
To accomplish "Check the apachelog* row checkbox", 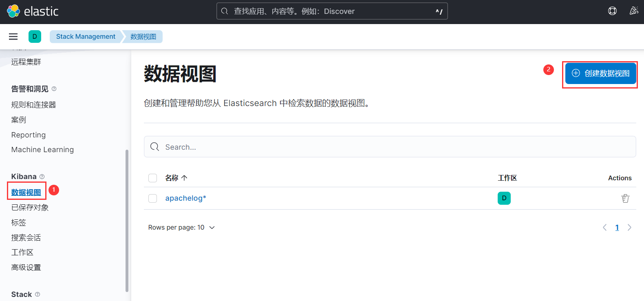I will (x=153, y=198).
